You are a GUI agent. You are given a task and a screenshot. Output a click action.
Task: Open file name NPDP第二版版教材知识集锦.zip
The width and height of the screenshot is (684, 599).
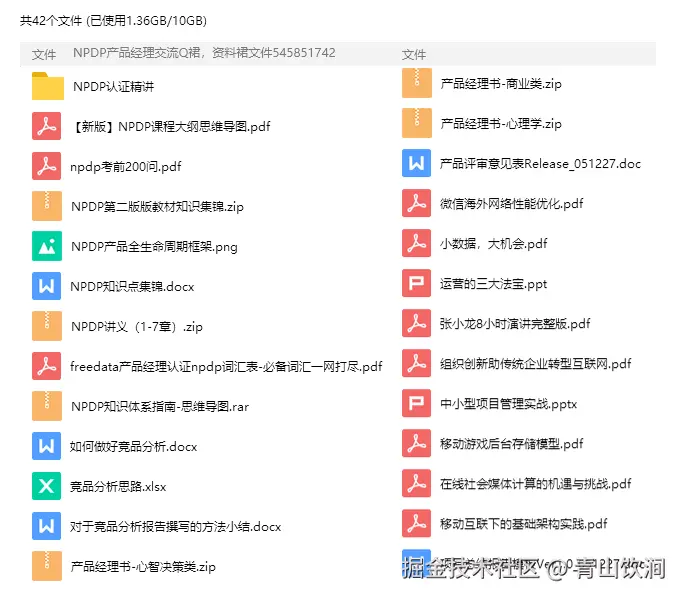click(157, 206)
